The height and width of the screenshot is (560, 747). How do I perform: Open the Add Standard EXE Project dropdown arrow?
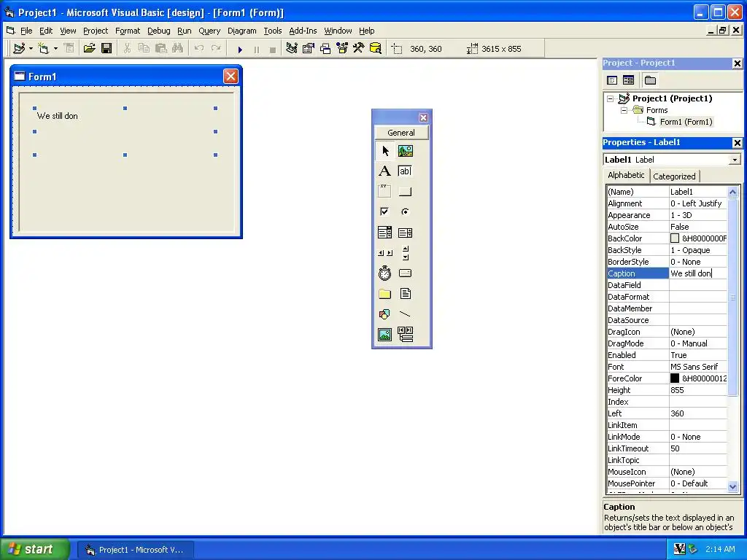click(x=31, y=49)
